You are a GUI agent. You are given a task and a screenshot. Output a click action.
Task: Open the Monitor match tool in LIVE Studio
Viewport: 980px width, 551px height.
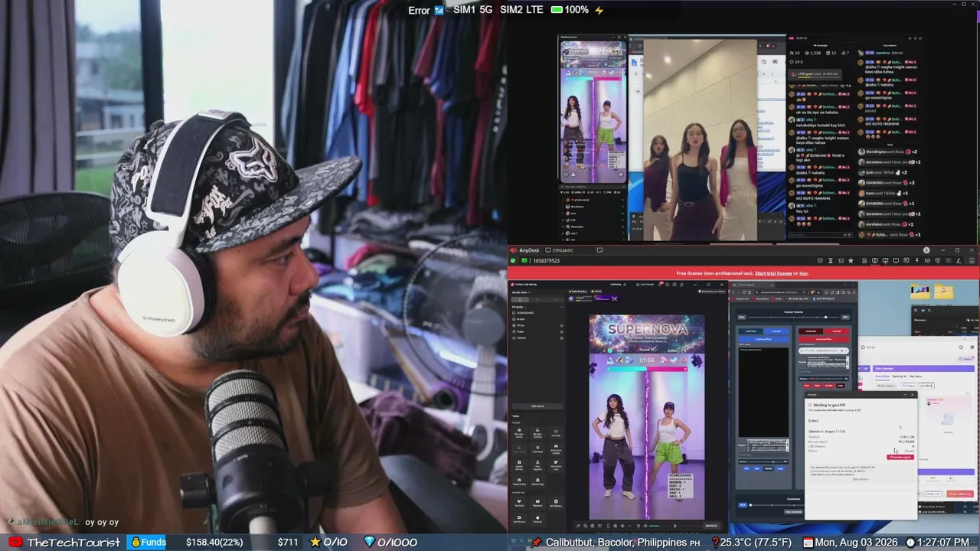pyautogui.click(x=519, y=432)
